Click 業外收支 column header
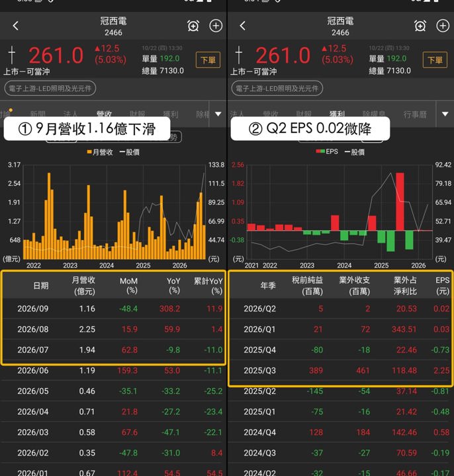Screen dimensions: 454x476 (354, 286)
